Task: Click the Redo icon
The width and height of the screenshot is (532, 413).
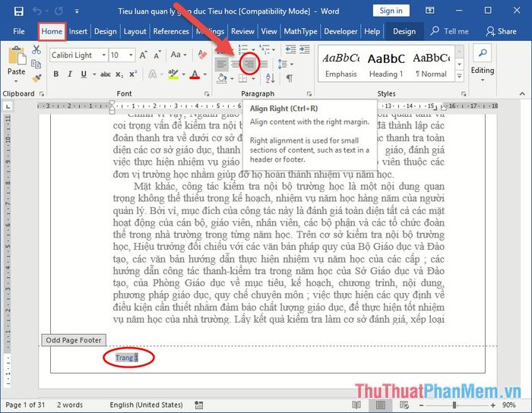Action: [59, 11]
